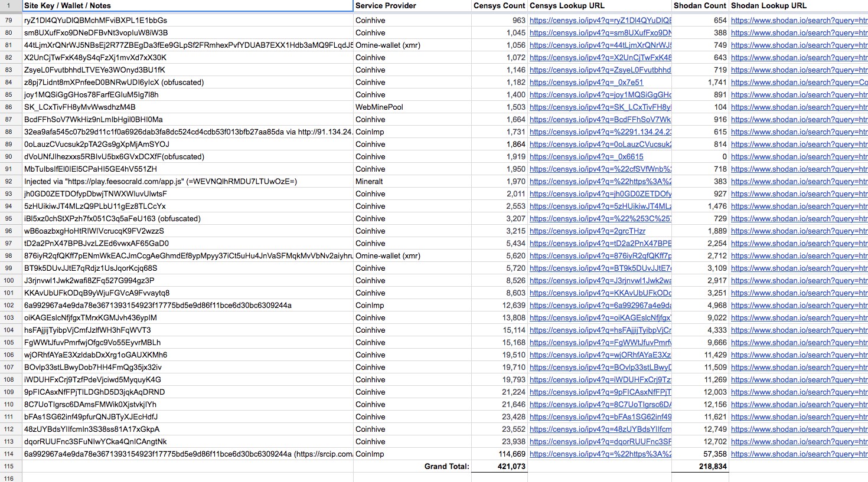Select the Censys count 8,526 cell

499,280
